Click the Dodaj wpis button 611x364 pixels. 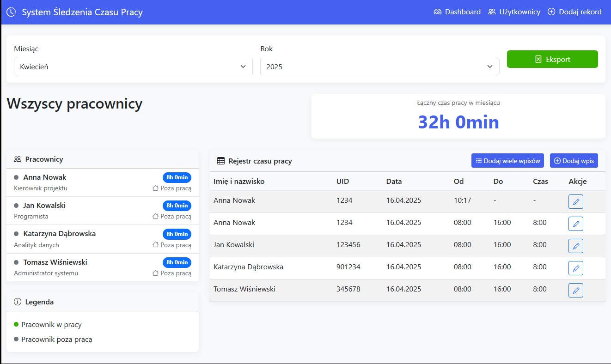[x=574, y=161]
